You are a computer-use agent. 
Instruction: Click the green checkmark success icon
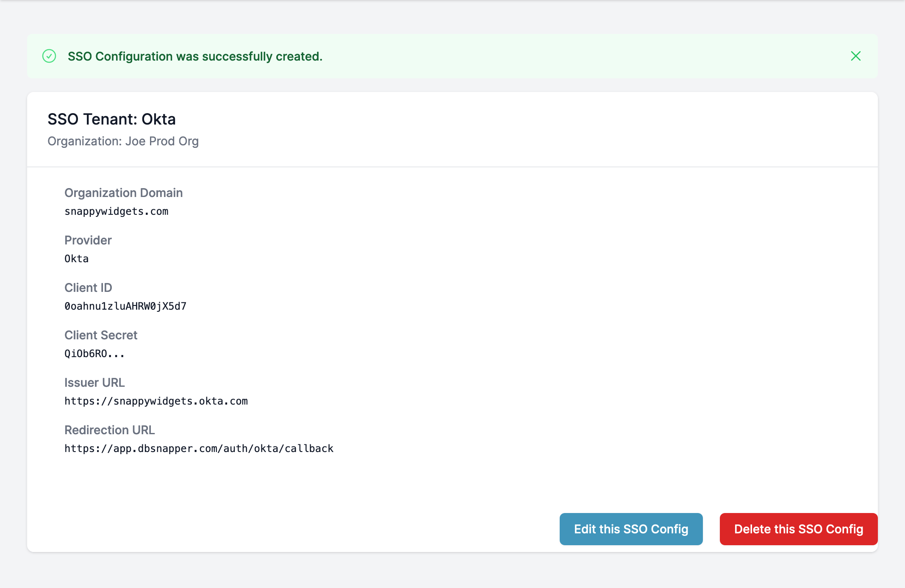point(49,56)
